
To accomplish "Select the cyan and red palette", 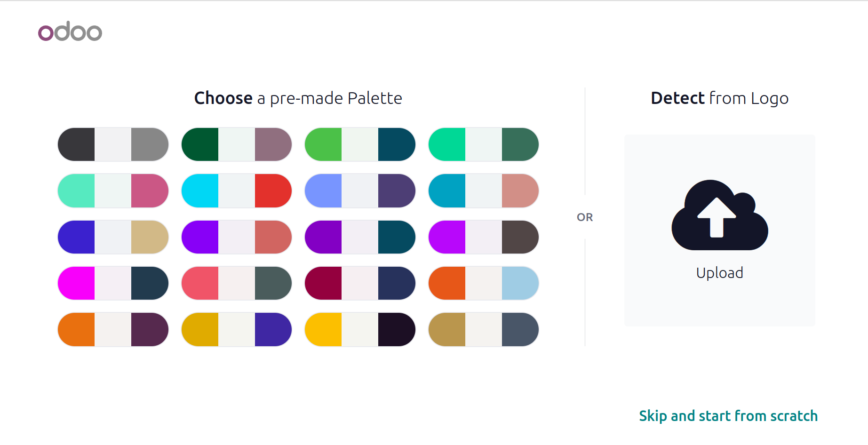I will pos(237,191).
